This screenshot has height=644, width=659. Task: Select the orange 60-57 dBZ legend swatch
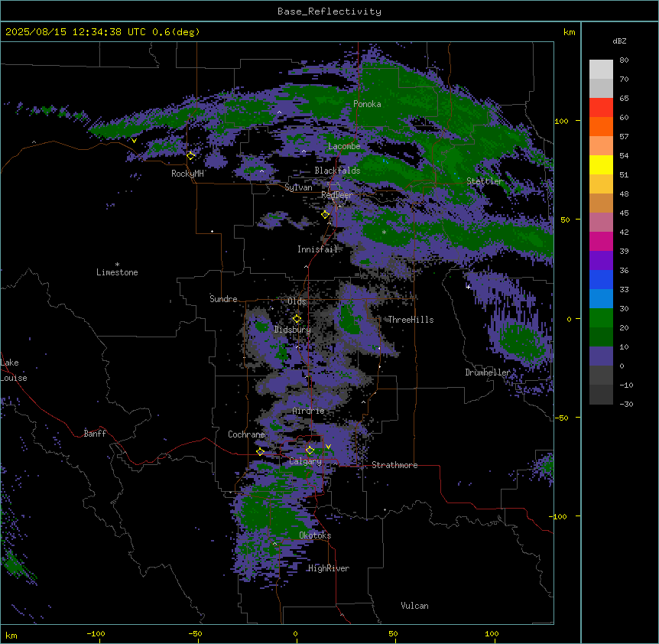(x=601, y=126)
